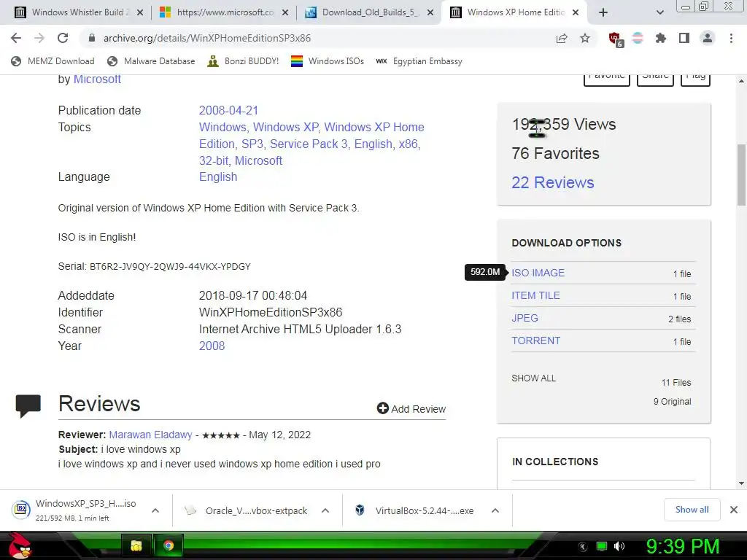This screenshot has height=560, width=747.
Task: Toggle the browser side panel icon
Action: [x=684, y=38]
